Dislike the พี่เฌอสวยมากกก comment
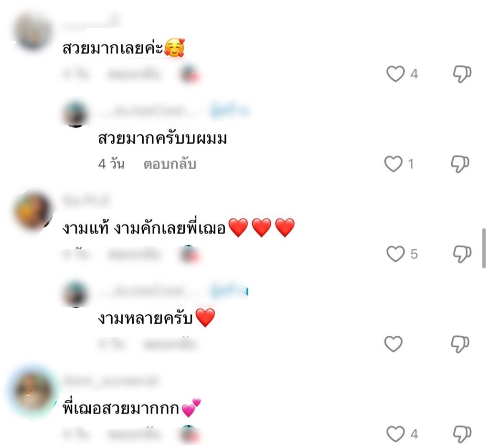Image resolution: width=489 pixels, height=448 pixels. click(462, 434)
